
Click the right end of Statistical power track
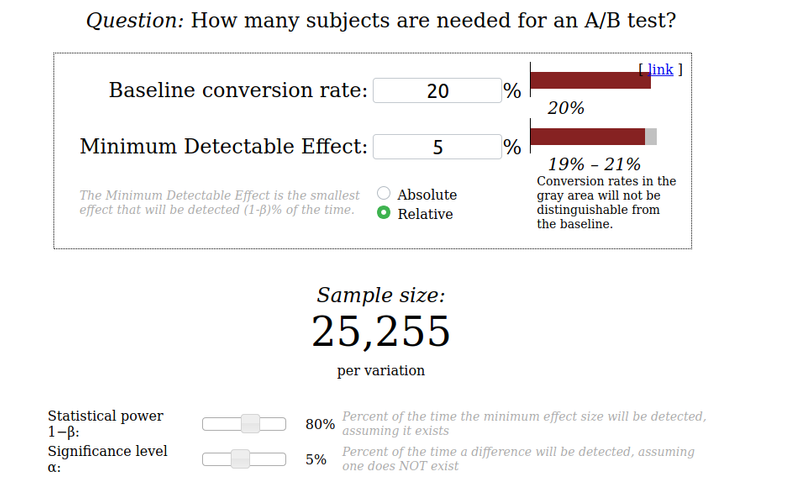click(x=281, y=424)
